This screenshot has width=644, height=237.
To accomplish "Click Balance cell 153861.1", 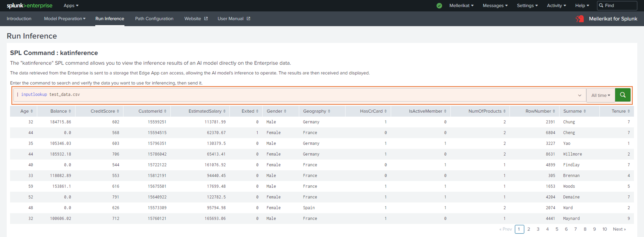I will pos(61,186).
